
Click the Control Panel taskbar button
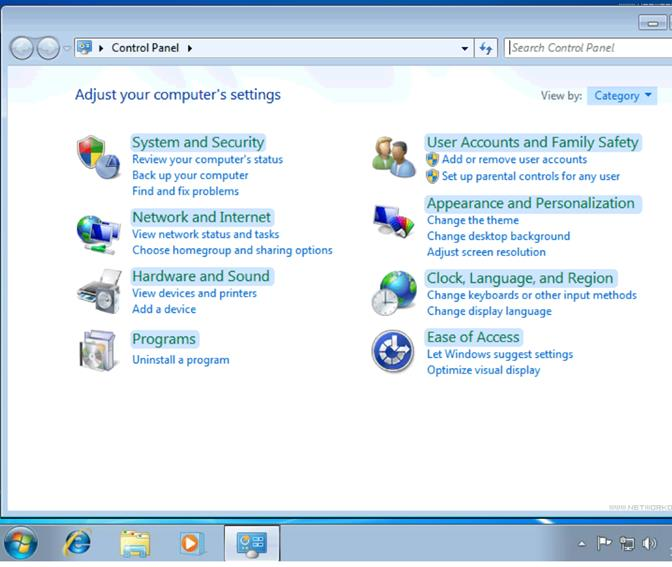coord(252,543)
